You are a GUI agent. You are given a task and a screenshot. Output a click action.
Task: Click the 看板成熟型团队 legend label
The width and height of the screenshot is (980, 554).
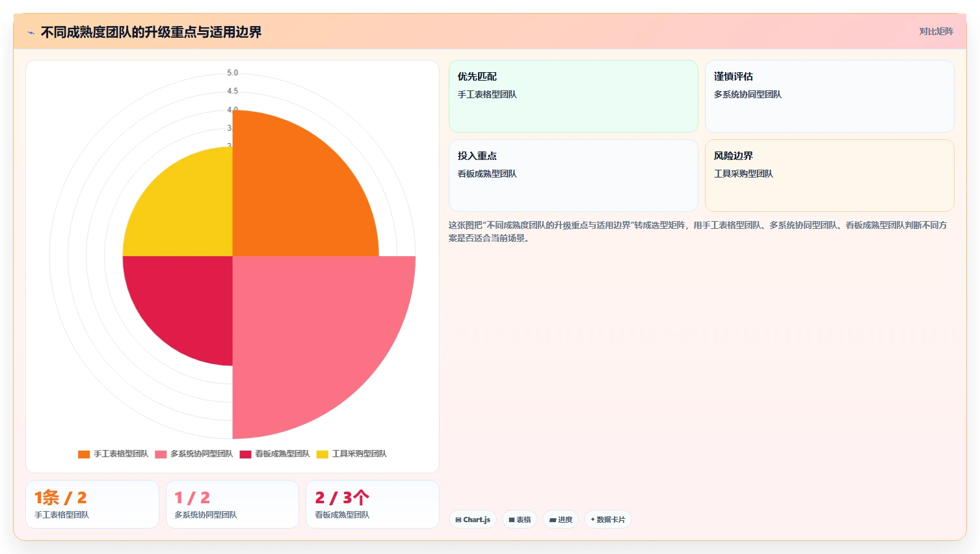(x=282, y=454)
